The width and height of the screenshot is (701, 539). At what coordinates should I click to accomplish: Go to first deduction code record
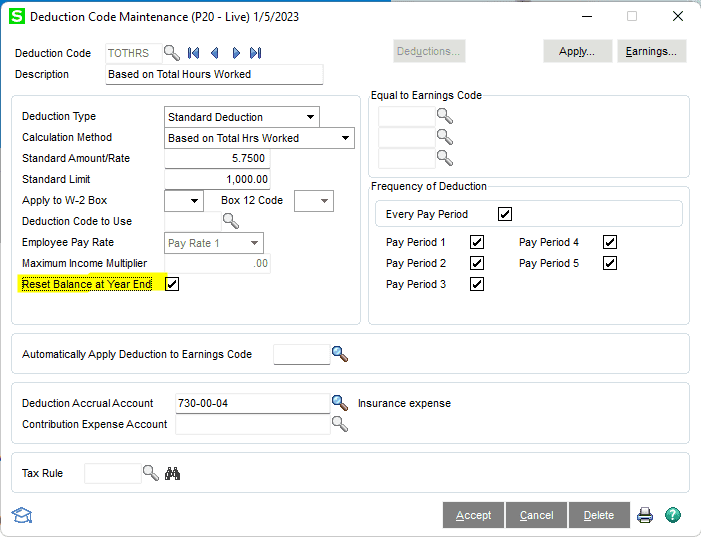pyautogui.click(x=194, y=53)
